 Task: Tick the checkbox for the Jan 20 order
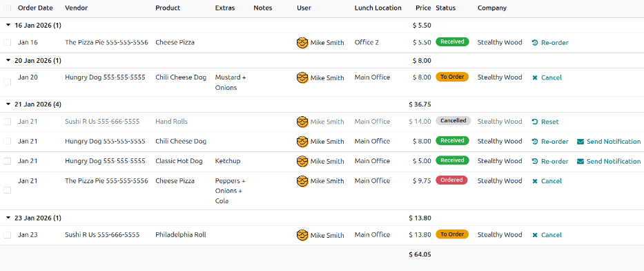(8, 82)
